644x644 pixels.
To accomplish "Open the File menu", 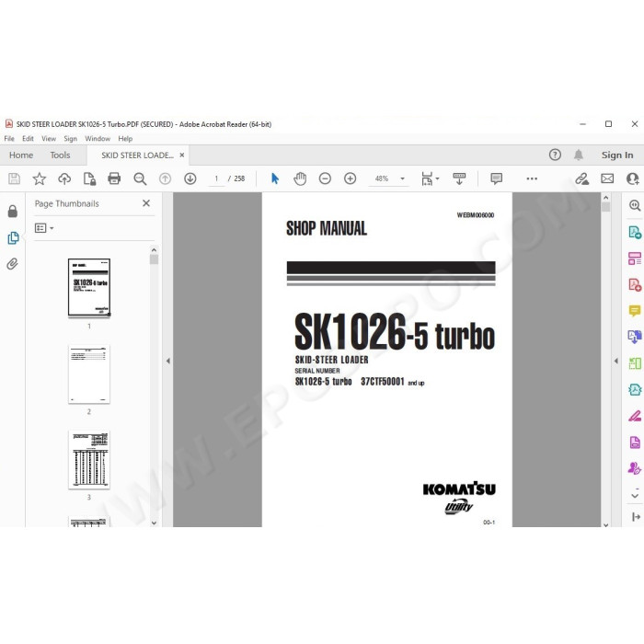I will (9, 139).
